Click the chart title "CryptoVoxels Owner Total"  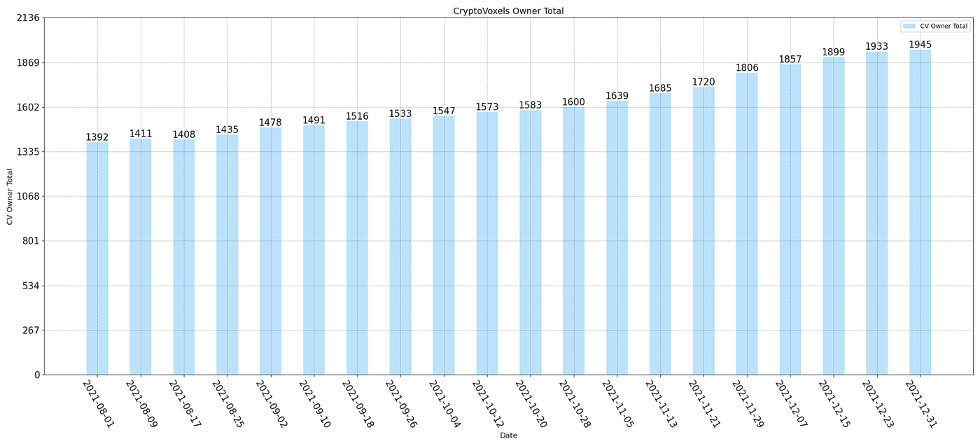point(508,11)
